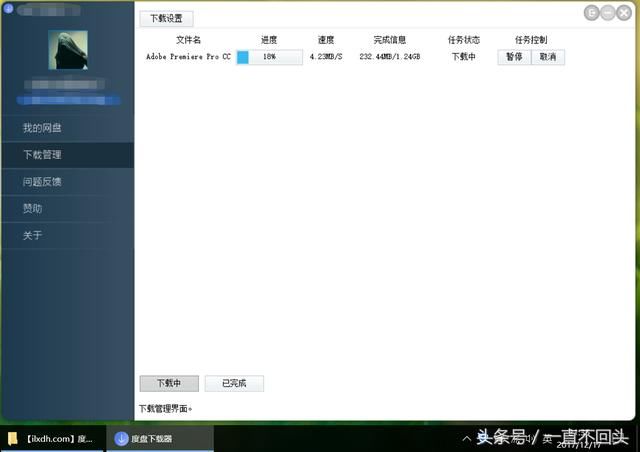This screenshot has width=640, height=452.
Task: Open the 赞助 sponsor page
Action: [67, 209]
